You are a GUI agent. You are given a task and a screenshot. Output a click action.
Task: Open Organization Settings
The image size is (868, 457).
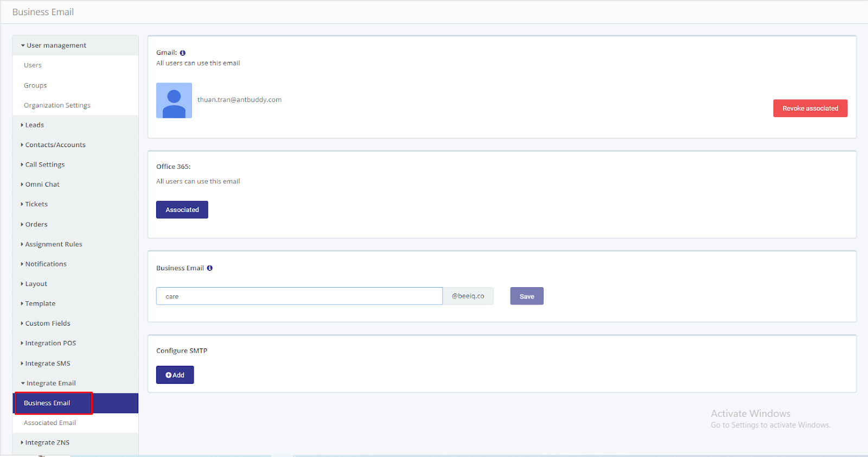[75, 105]
